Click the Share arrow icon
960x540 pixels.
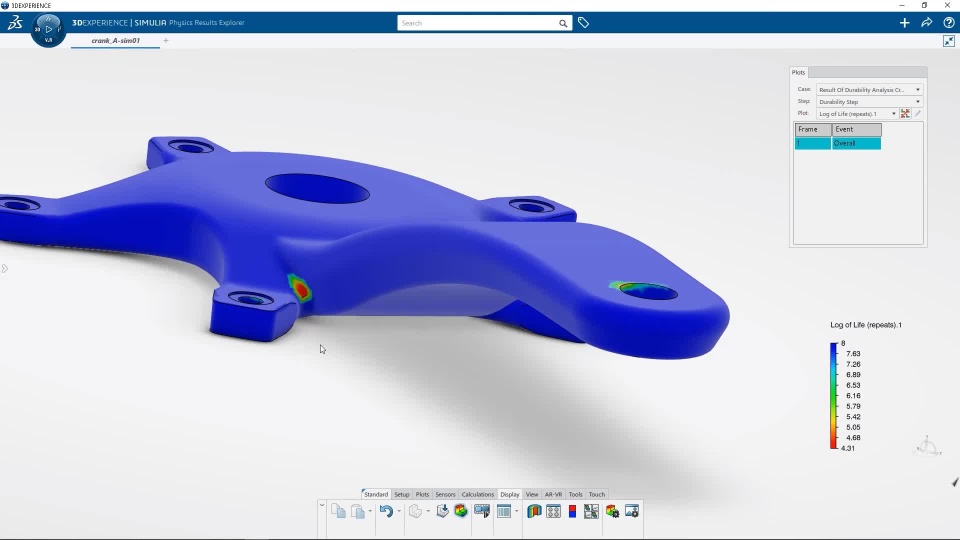pos(926,23)
